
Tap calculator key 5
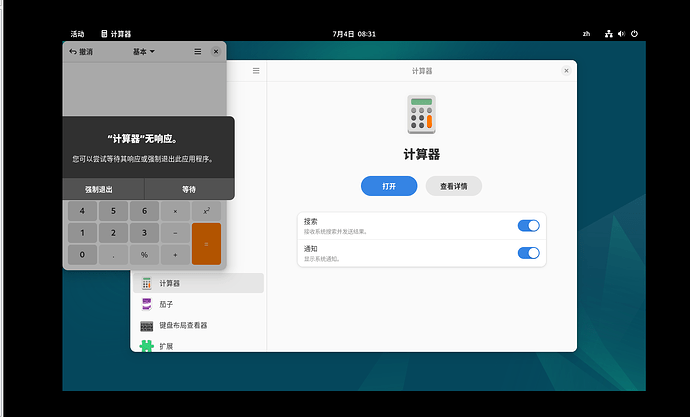tap(113, 211)
